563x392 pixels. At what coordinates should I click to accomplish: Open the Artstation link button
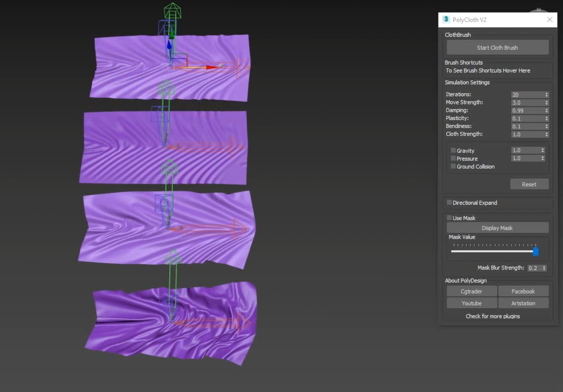(523, 303)
